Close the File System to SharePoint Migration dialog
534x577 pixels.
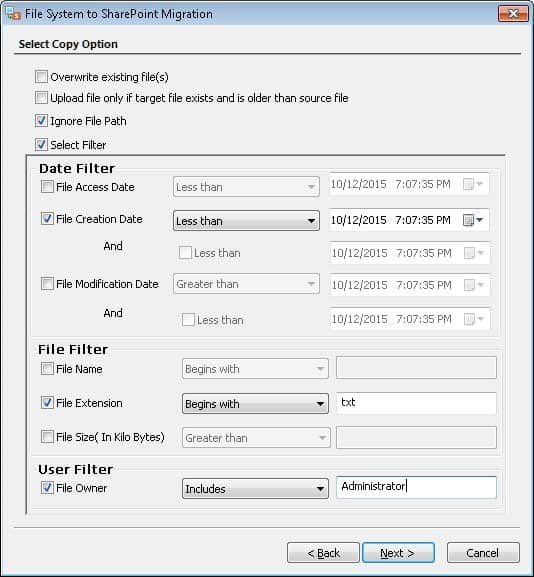513,14
